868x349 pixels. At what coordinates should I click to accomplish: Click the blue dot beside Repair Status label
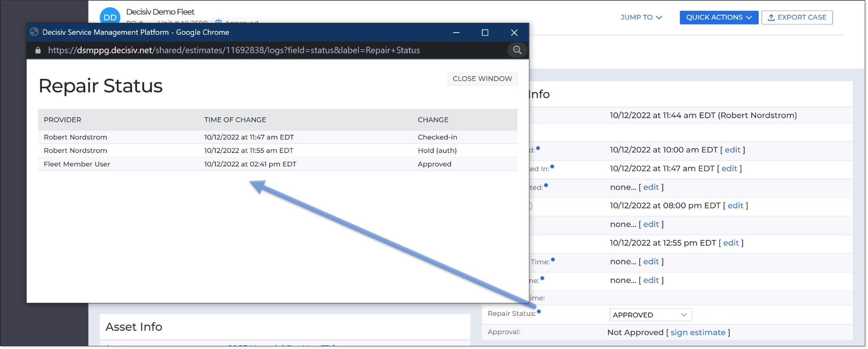tap(539, 311)
